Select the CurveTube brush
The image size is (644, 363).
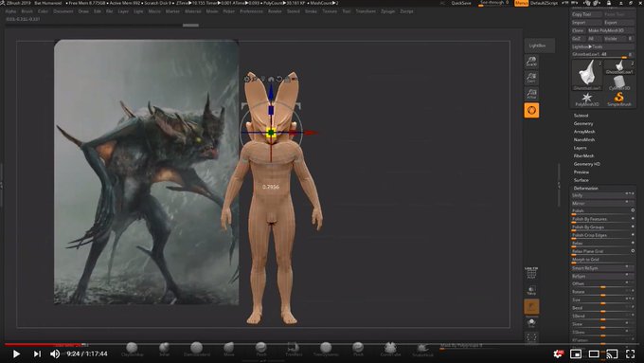coord(390,349)
